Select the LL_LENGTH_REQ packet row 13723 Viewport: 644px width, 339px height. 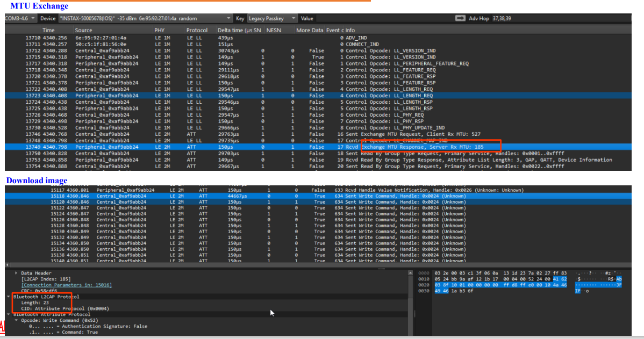tap(318, 95)
